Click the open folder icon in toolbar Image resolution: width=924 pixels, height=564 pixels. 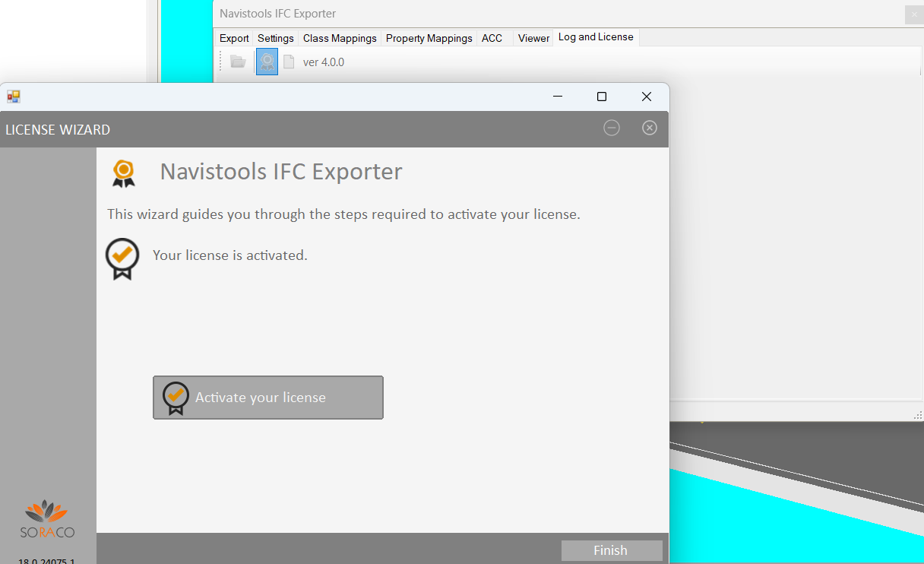pyautogui.click(x=238, y=62)
